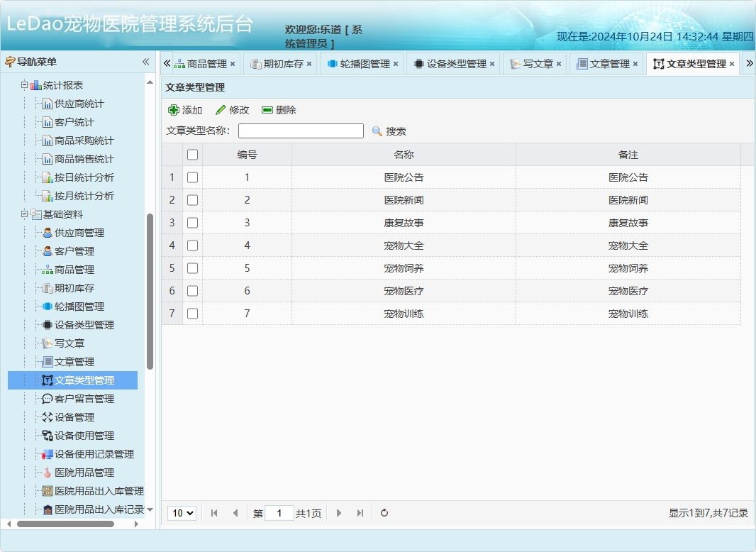Image resolution: width=756 pixels, height=552 pixels.
Task: Click the refresh icon in pagination bar
Action: (x=384, y=512)
